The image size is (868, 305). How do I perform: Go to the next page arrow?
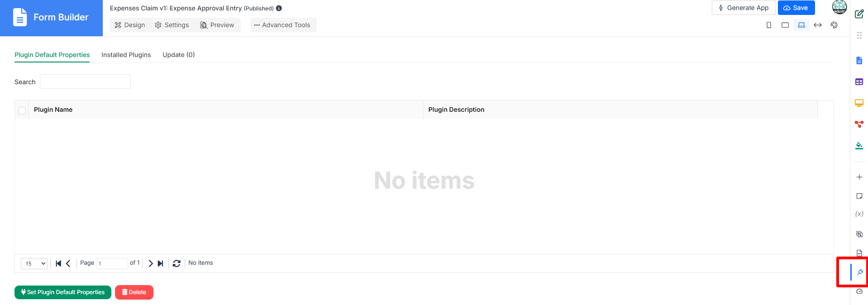150,263
